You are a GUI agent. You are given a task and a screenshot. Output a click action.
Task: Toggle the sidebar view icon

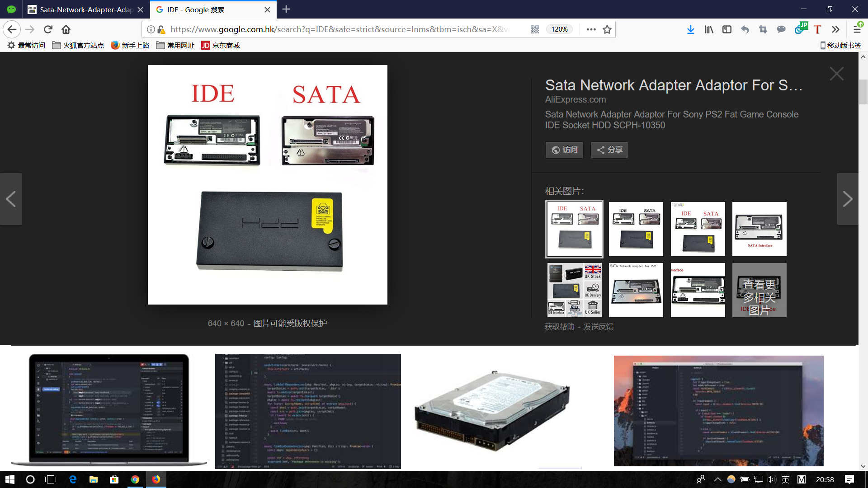(727, 29)
